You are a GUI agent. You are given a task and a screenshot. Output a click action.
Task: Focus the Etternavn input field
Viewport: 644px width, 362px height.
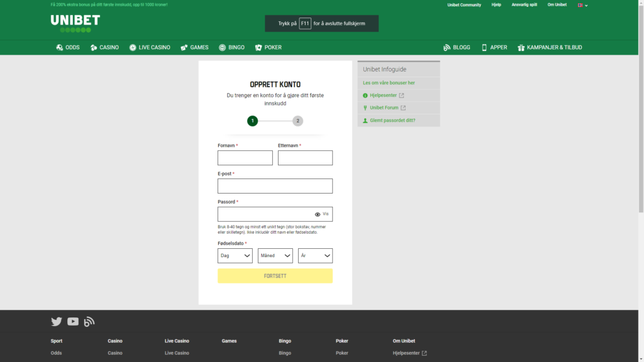tap(305, 158)
